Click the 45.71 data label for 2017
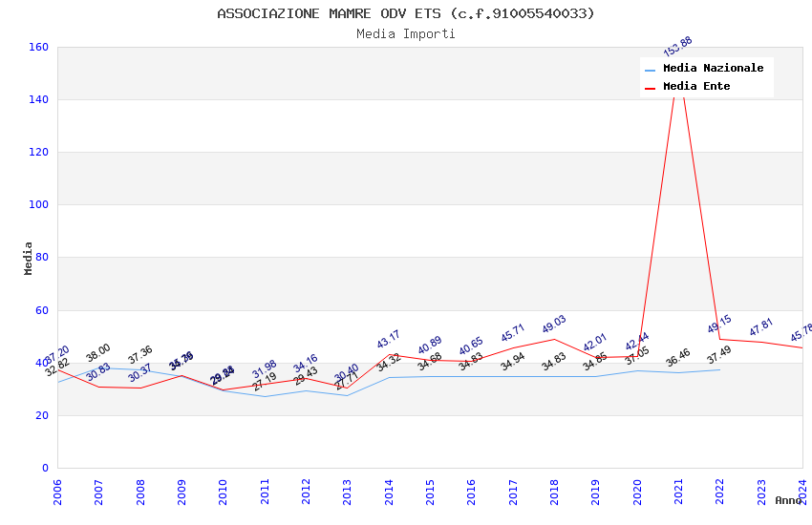 [513, 332]
